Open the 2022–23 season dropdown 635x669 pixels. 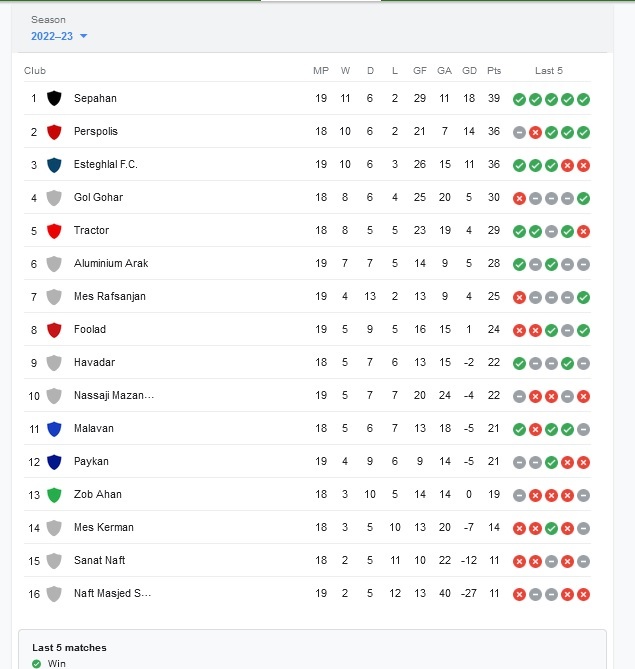tap(59, 36)
